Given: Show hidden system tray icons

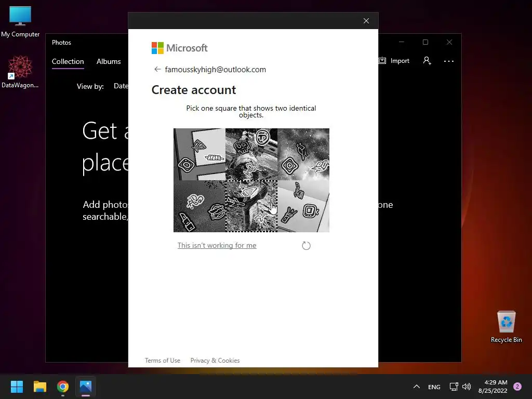Looking at the screenshot, I should [417, 387].
